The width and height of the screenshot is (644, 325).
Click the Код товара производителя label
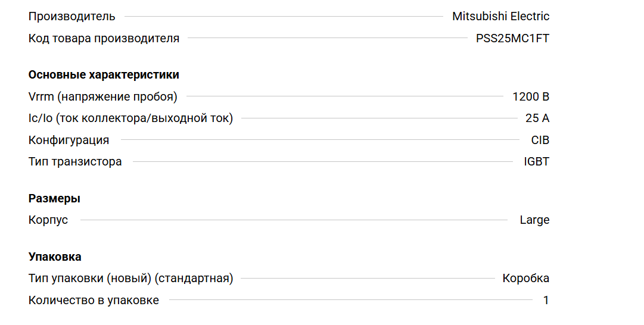click(x=104, y=39)
